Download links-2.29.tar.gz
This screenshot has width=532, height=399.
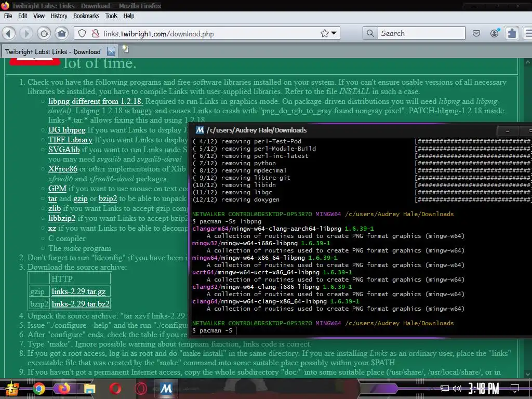pyautogui.click(x=79, y=291)
